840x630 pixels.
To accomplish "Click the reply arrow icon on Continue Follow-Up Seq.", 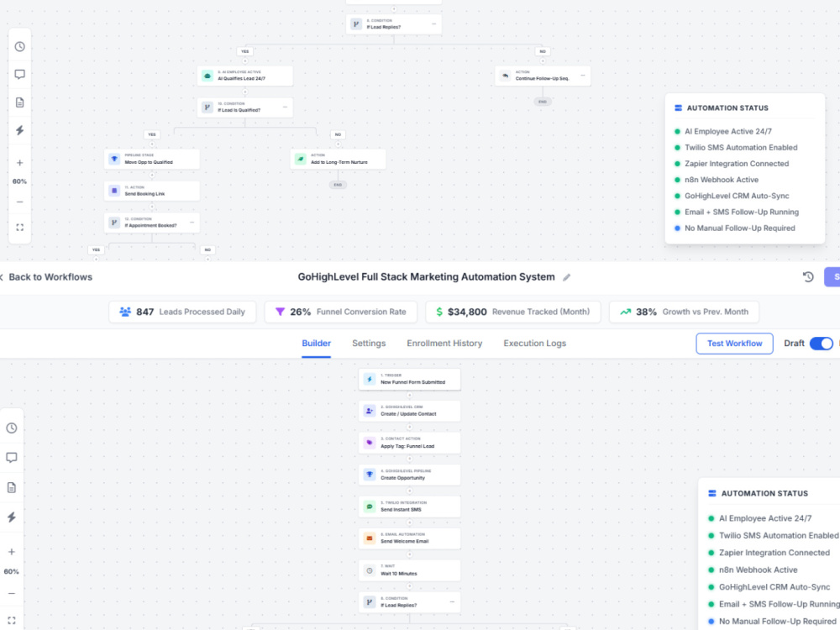I will point(505,76).
